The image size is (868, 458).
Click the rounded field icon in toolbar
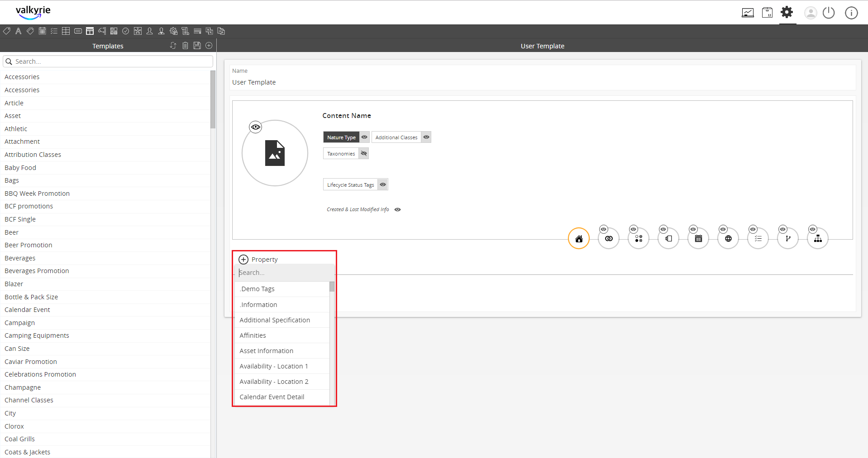tap(78, 31)
